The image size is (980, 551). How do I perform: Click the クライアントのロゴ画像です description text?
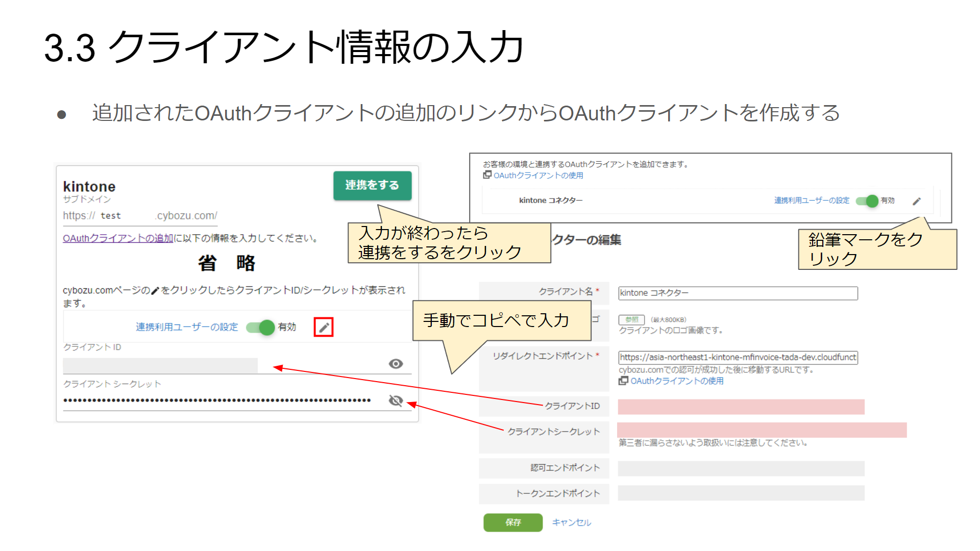[x=671, y=331]
